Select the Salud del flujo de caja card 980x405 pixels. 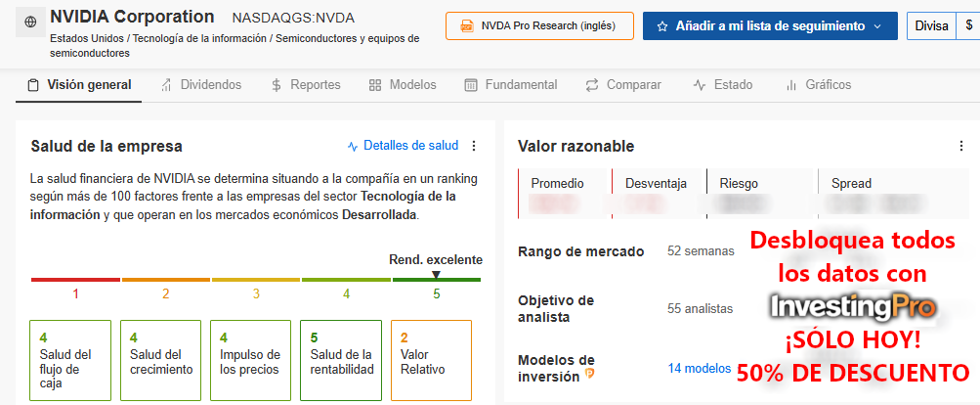tap(70, 361)
